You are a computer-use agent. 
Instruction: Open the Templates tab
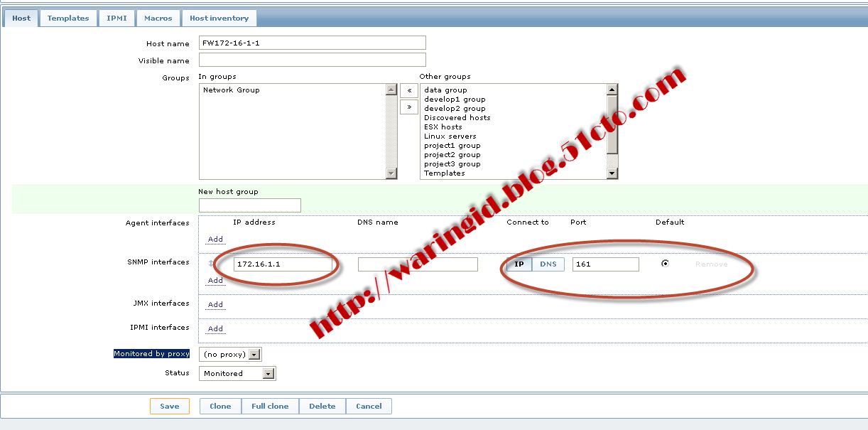pos(68,18)
